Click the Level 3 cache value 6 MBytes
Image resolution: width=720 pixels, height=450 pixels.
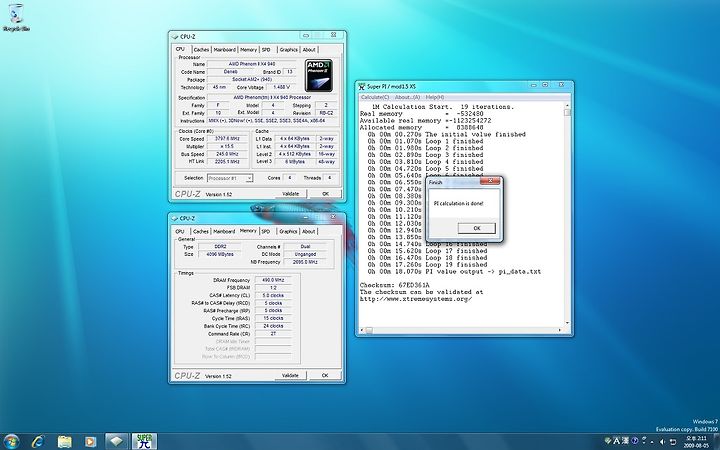pyautogui.click(x=294, y=162)
